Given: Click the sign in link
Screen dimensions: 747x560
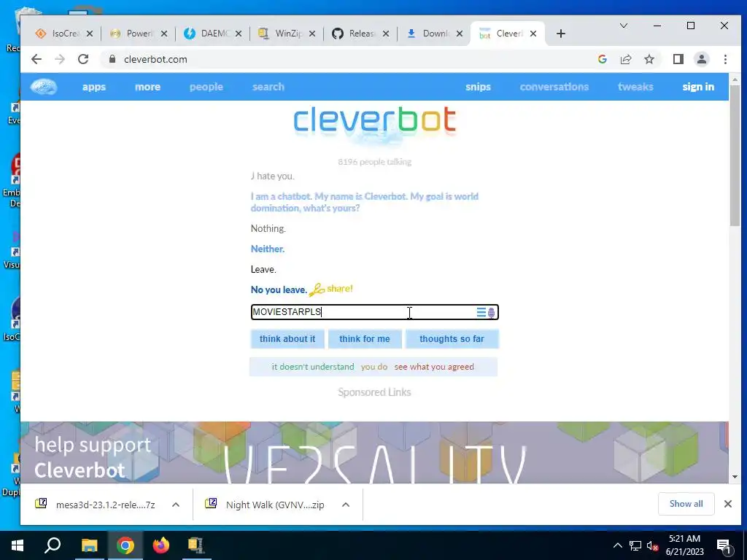Looking at the screenshot, I should click(x=698, y=87).
